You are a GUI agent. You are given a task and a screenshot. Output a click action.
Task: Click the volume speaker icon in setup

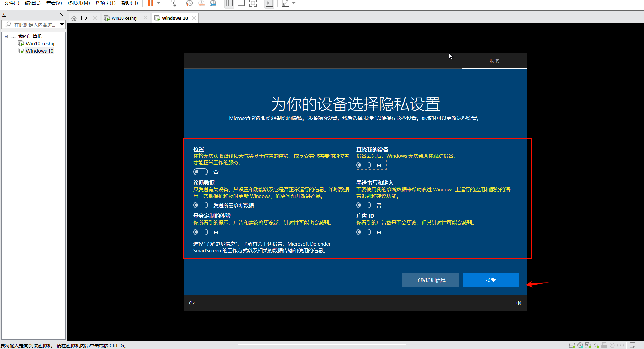[519, 303]
